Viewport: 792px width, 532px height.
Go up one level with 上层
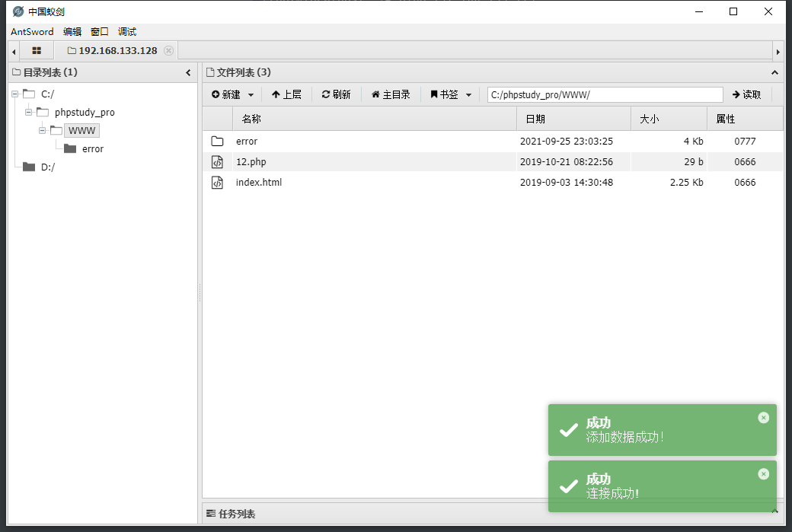(x=286, y=94)
